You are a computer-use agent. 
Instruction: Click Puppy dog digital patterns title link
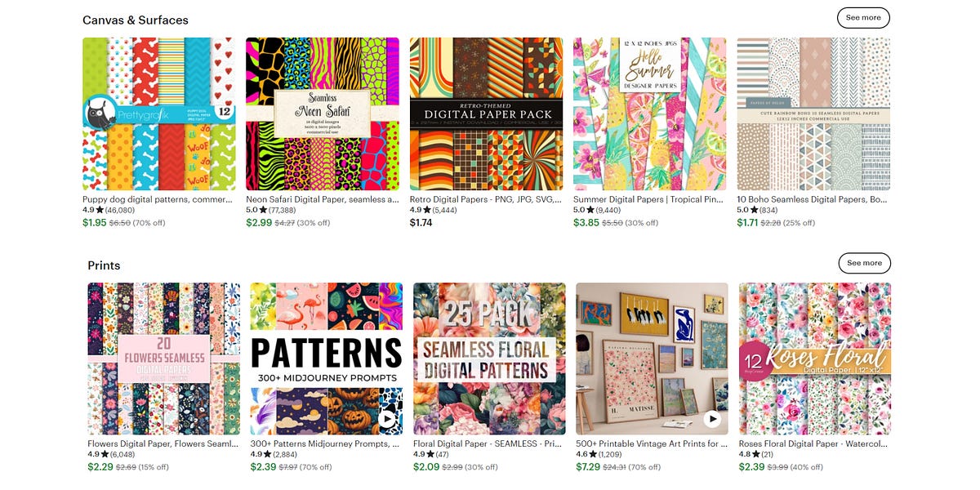(158, 199)
